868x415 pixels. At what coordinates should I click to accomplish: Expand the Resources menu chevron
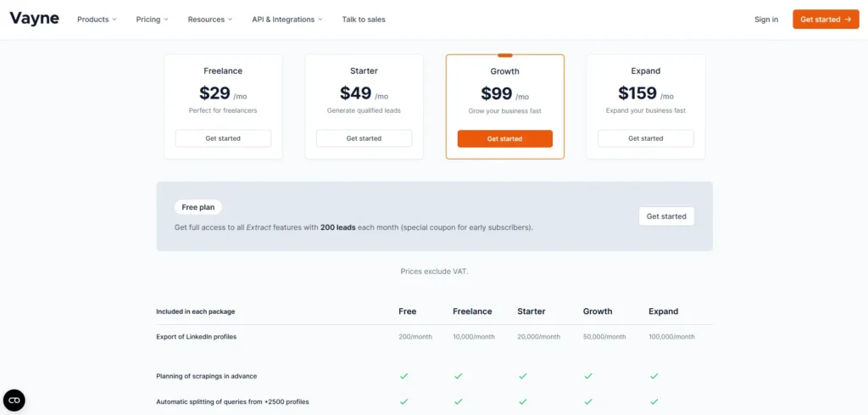click(x=230, y=20)
